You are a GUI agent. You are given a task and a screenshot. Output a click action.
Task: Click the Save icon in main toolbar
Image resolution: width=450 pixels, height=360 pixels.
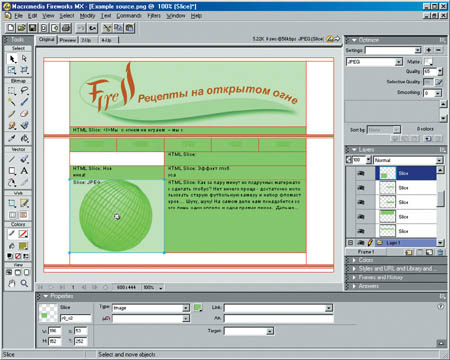32,28
